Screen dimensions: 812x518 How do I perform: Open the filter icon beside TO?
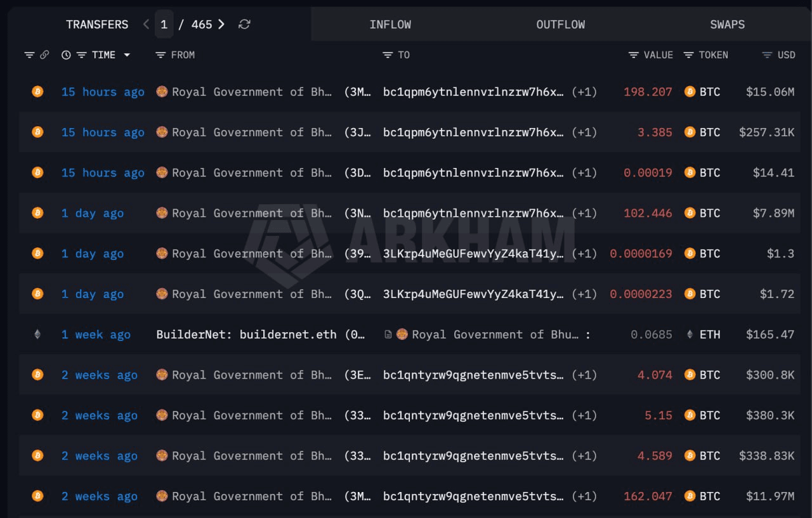pyautogui.click(x=388, y=55)
